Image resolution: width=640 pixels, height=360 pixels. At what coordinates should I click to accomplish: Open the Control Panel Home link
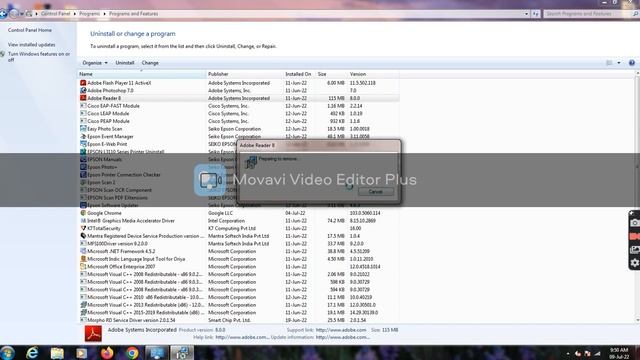30,30
